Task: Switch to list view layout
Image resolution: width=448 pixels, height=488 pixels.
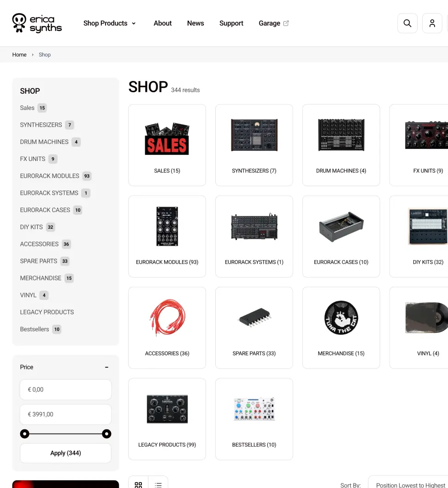Action: coord(158,485)
